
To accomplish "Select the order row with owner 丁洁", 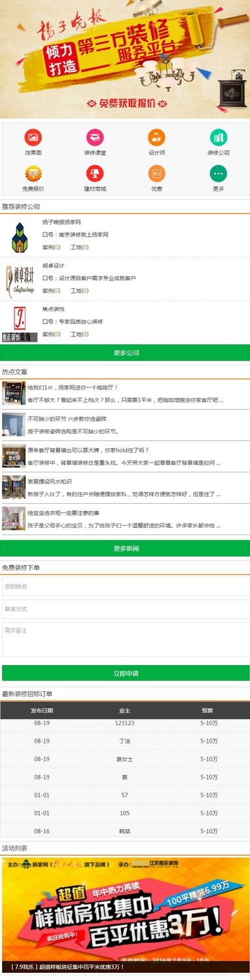I will pyautogui.click(x=125, y=741).
